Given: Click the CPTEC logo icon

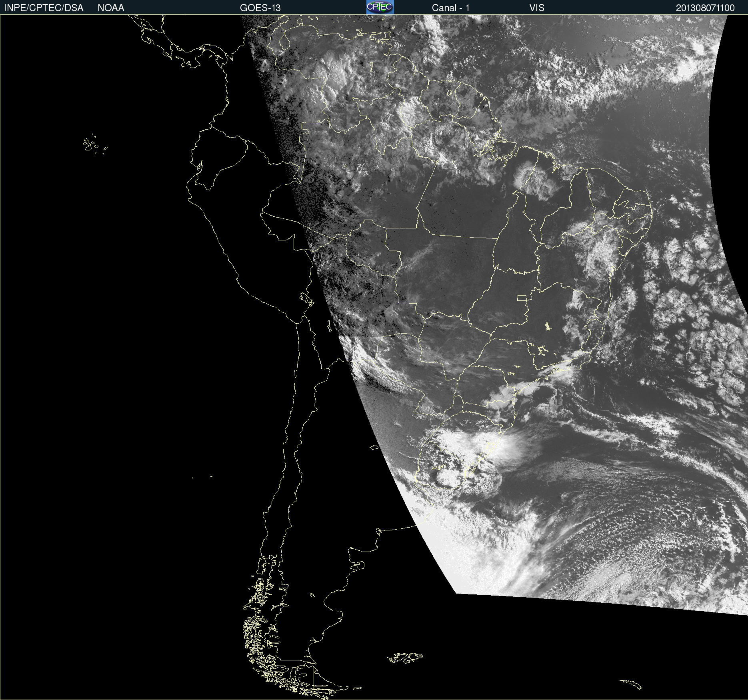Looking at the screenshot, I should point(380,7).
